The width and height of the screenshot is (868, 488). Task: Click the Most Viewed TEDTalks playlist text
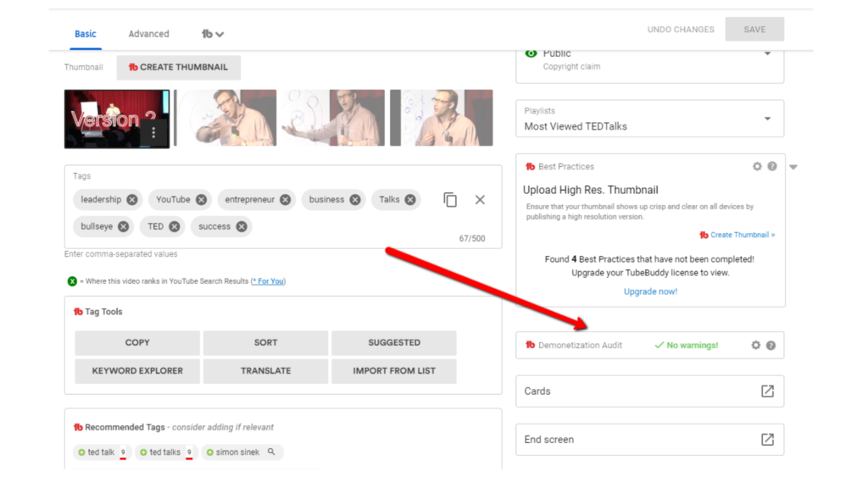(x=576, y=126)
